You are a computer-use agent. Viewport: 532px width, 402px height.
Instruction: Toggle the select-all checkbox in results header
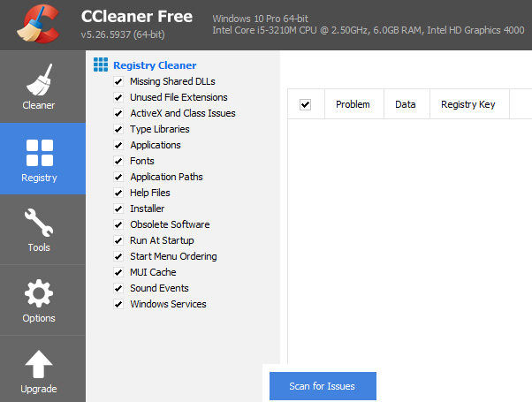coord(306,104)
